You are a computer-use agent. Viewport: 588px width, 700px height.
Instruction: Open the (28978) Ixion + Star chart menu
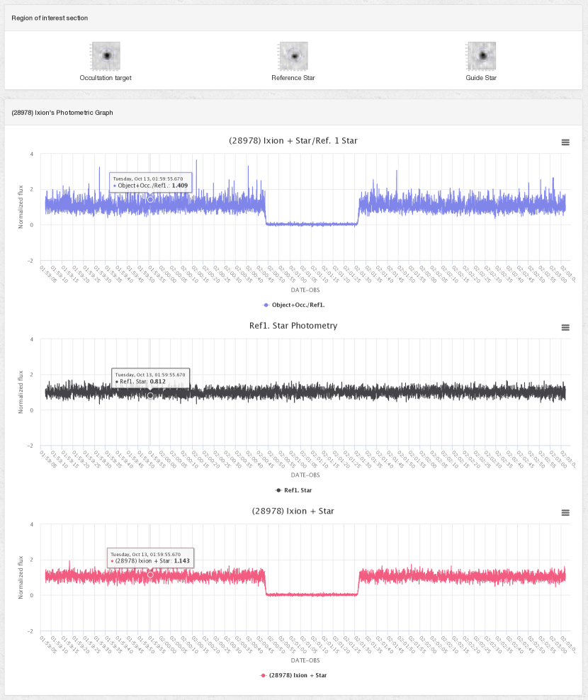click(565, 513)
